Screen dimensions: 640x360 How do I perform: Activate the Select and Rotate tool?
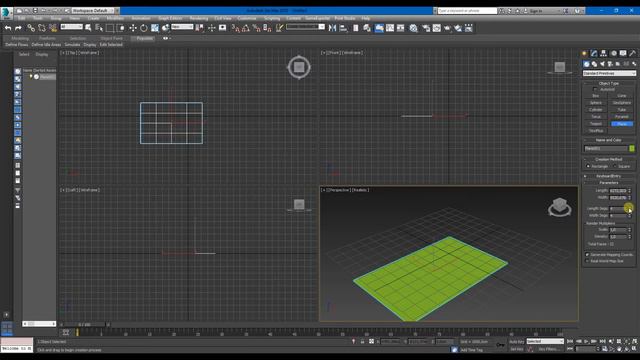coord(144,28)
